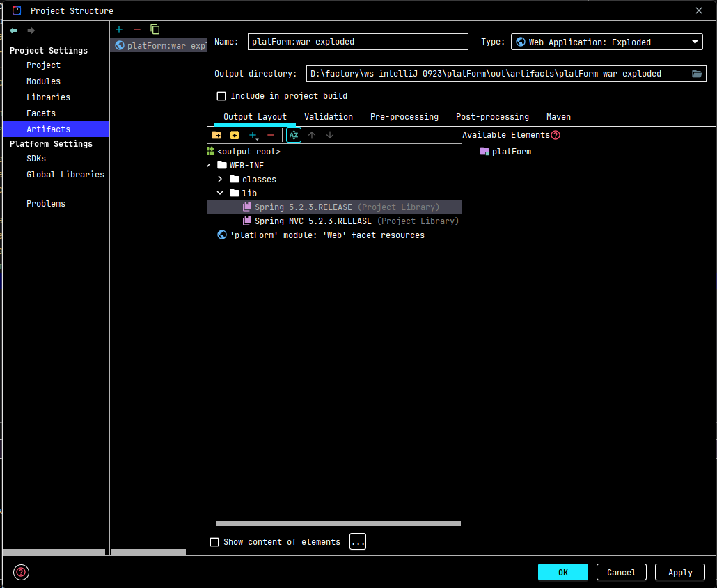Select Modules in the sidebar
This screenshot has height=588, width=717.
[43, 81]
